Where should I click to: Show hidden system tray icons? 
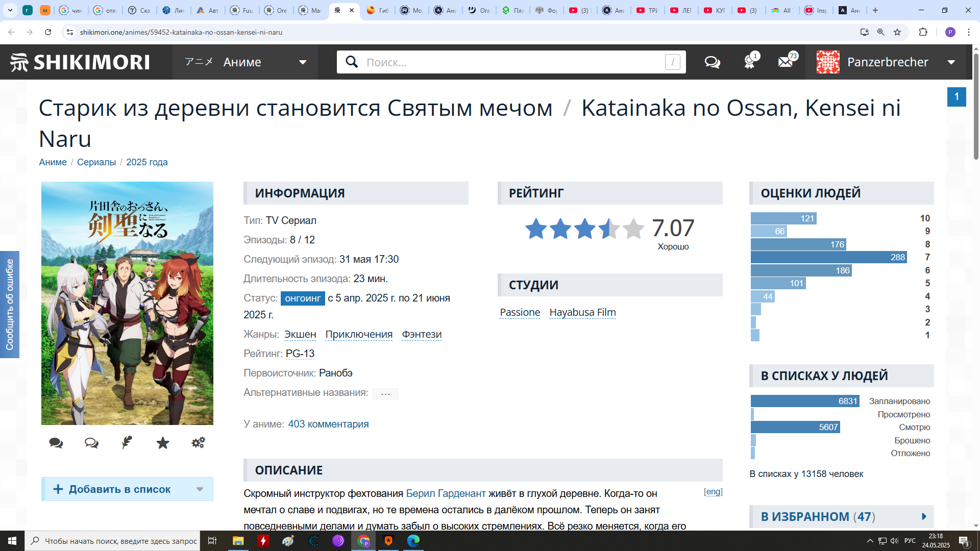870,541
